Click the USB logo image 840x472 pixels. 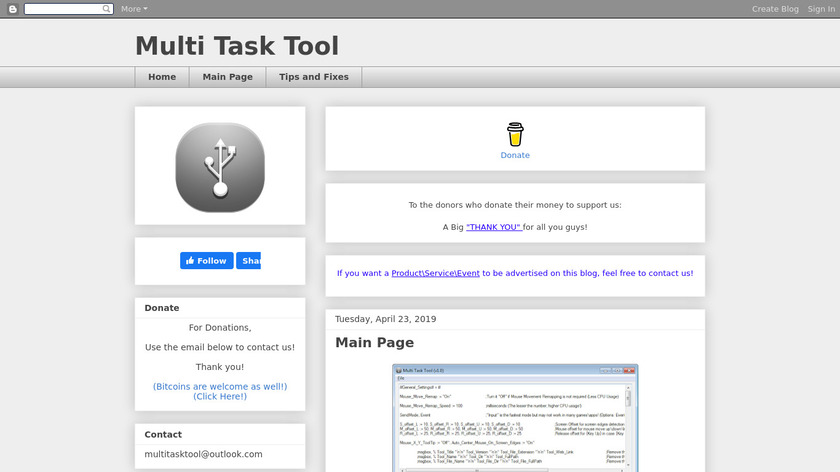click(x=220, y=166)
